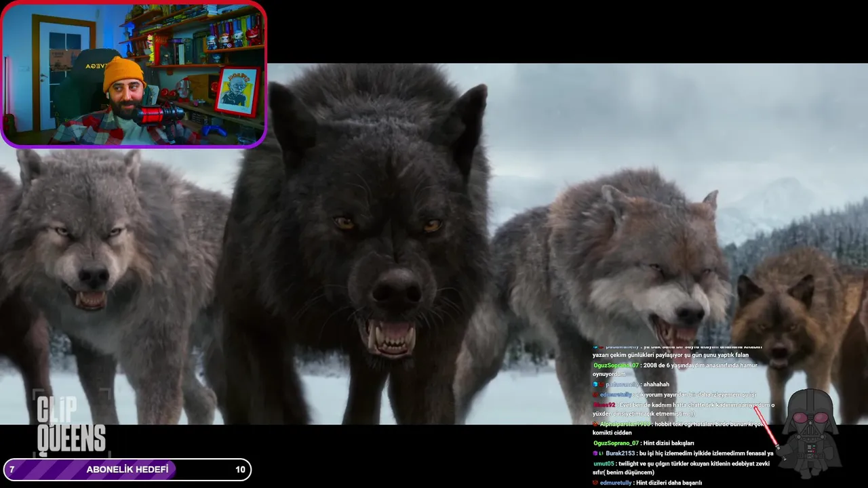Click username OguzSoprano_07 on Hint dizisi message
Viewport: 868px width, 488px height.
616,443
